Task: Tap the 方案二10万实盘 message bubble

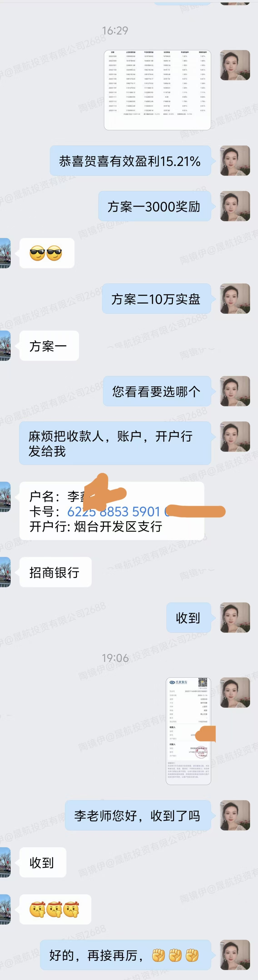Action: click(156, 299)
